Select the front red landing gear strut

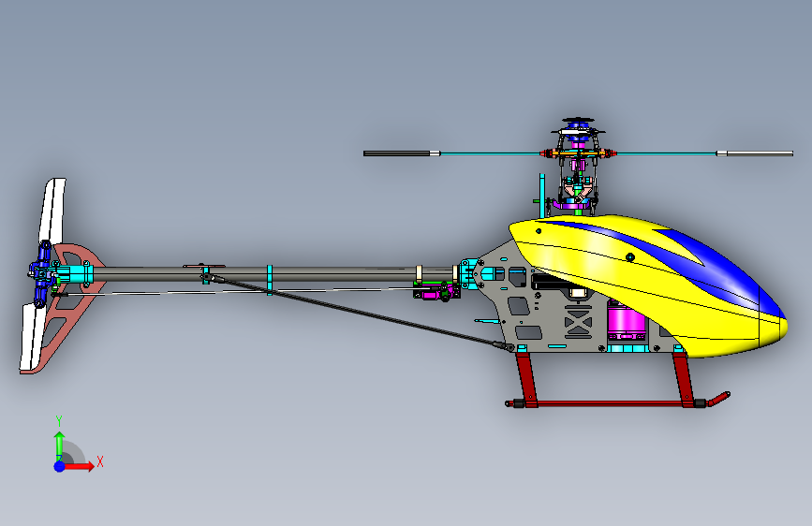(684, 379)
